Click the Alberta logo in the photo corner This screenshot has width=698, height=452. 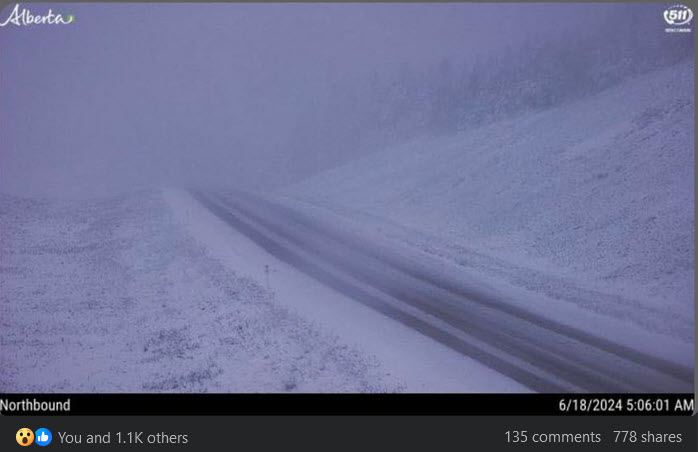click(37, 16)
